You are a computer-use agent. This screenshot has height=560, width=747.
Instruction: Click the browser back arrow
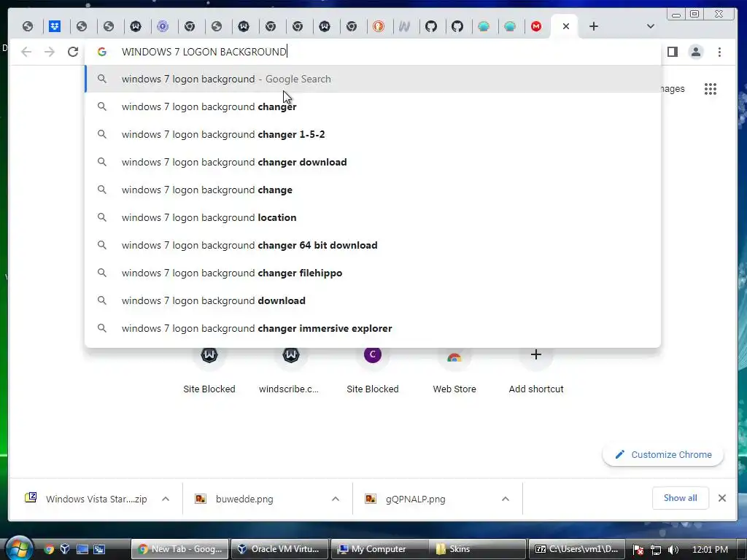(x=27, y=52)
